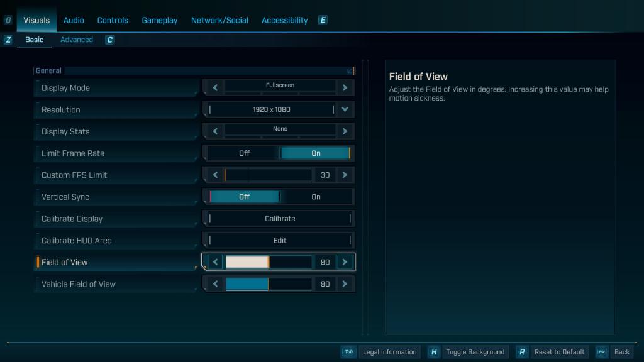Image resolution: width=644 pixels, height=362 pixels.
Task: Click the E key hint icon
Action: [322, 19]
